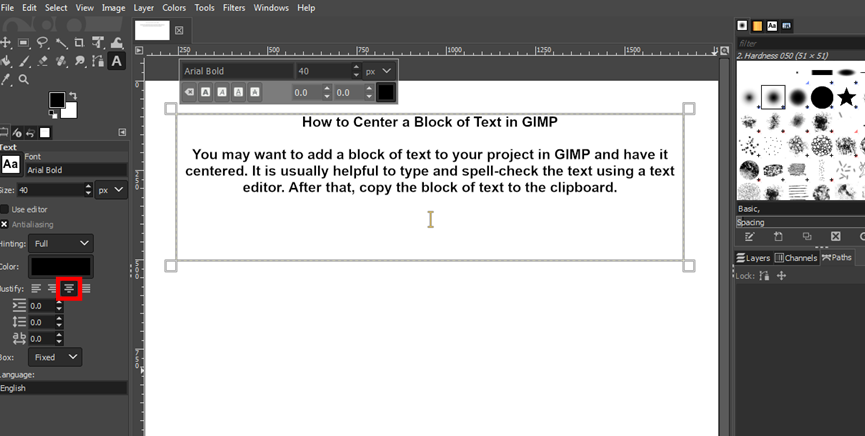Open Device Status tab in tool options dock
The width and height of the screenshot is (865, 436).
(17, 132)
